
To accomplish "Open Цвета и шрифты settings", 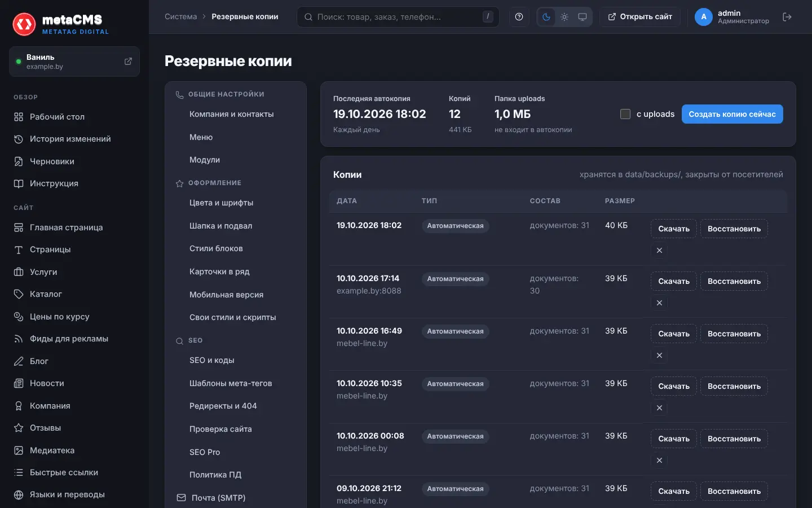I will (236, 203).
